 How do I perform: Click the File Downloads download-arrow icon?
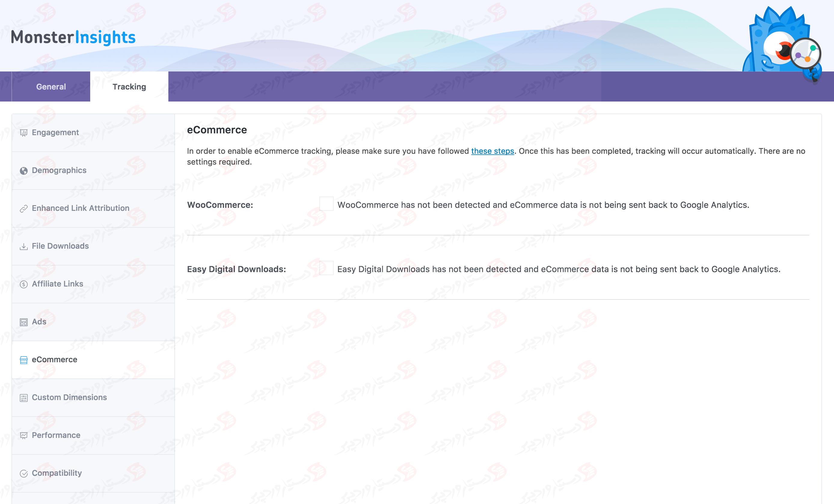click(23, 246)
